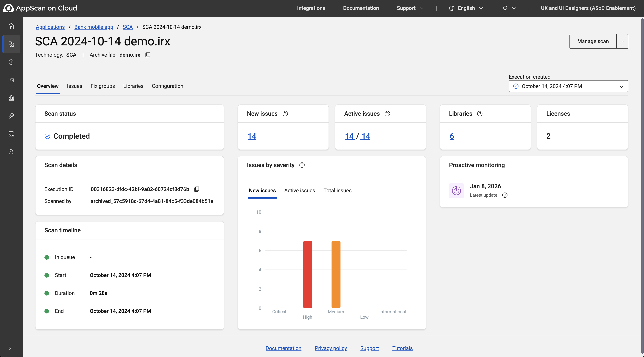Open the Execution created date dropdown

[x=568, y=86]
